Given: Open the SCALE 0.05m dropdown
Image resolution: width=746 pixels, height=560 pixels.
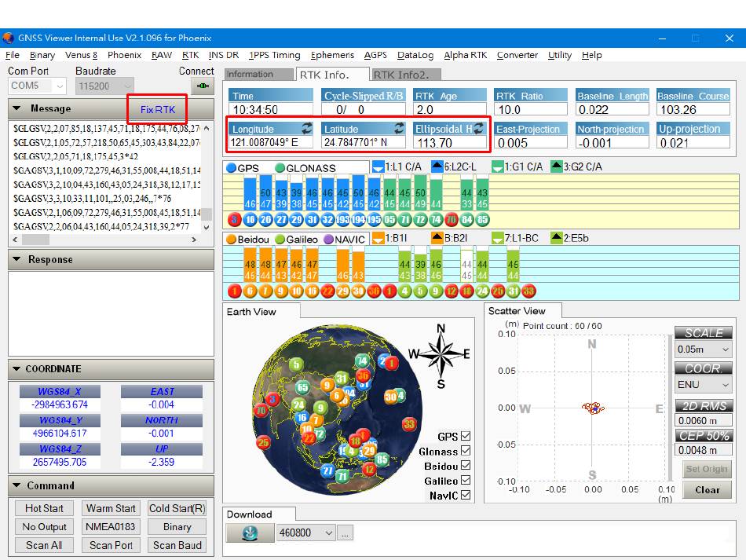Looking at the screenshot, I should (703, 350).
